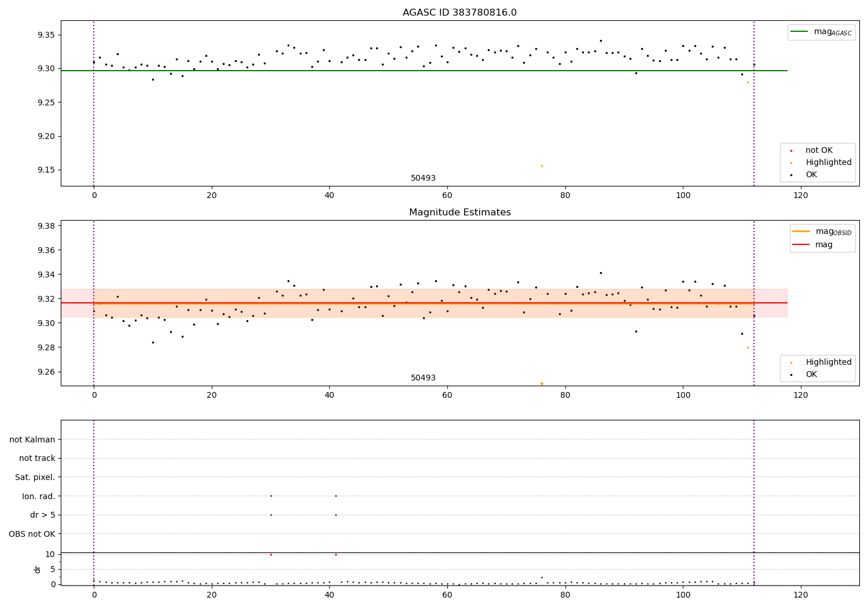
Task: Click the 10 tick on the dr axis
Action: tap(50, 554)
